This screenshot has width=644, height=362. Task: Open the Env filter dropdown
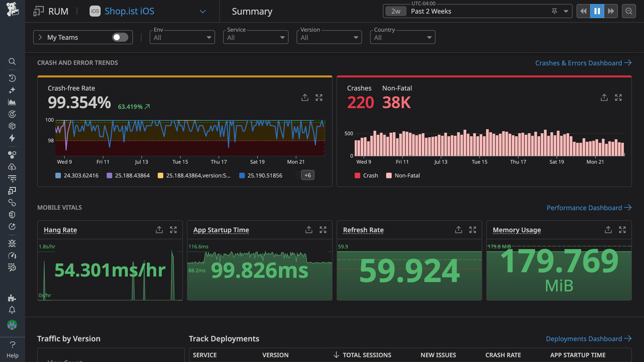pos(182,37)
